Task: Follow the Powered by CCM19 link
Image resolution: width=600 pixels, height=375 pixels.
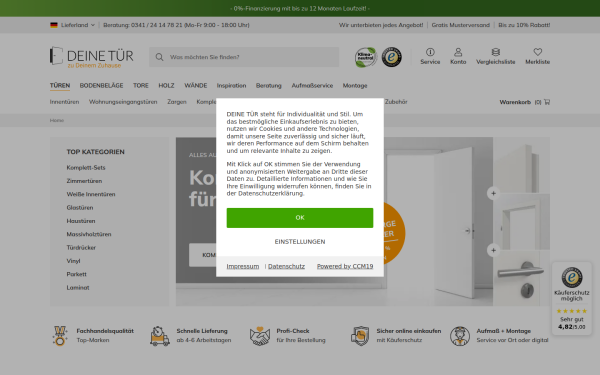Action: [345, 266]
